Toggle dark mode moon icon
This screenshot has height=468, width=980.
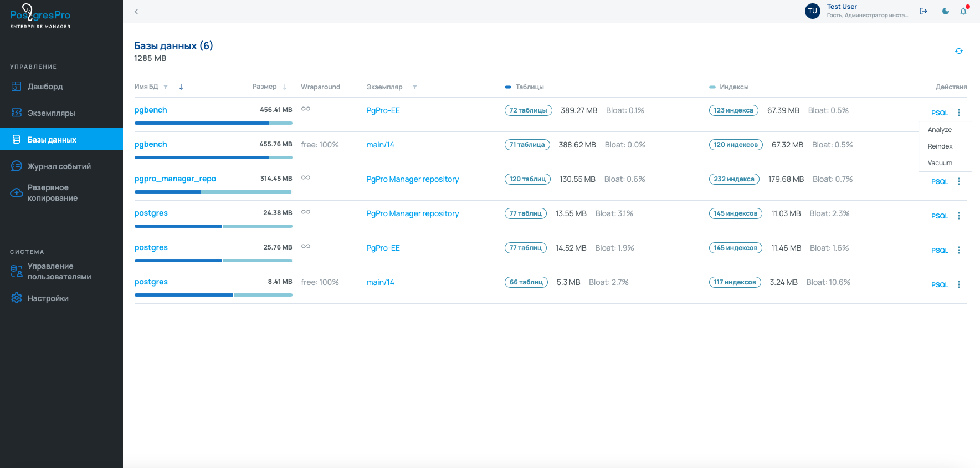point(946,11)
